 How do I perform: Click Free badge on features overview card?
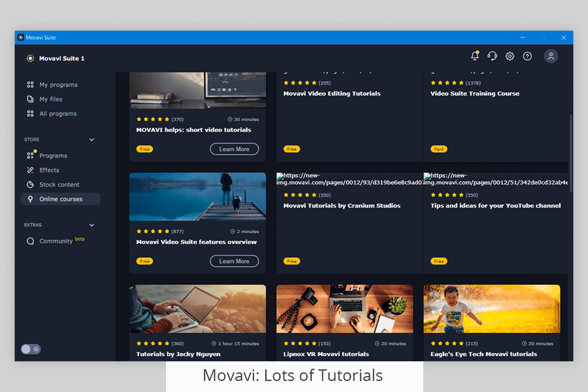pyautogui.click(x=145, y=261)
